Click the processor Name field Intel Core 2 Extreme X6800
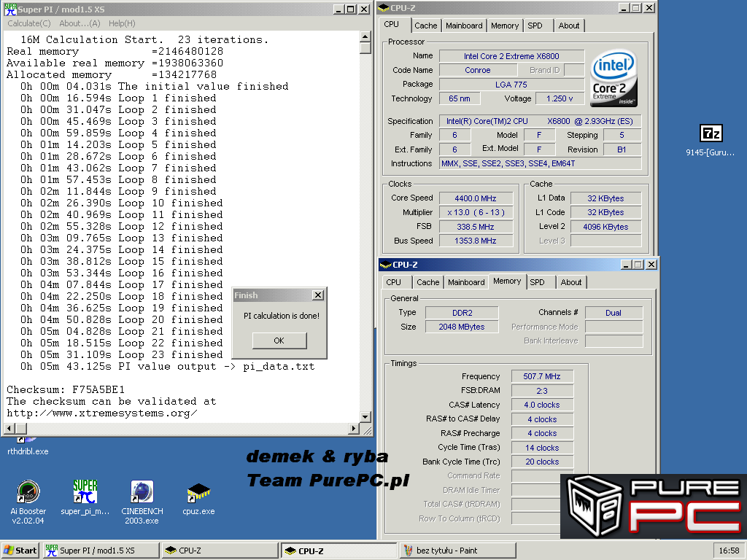Viewport: 747px width, 560px height. (x=511, y=56)
